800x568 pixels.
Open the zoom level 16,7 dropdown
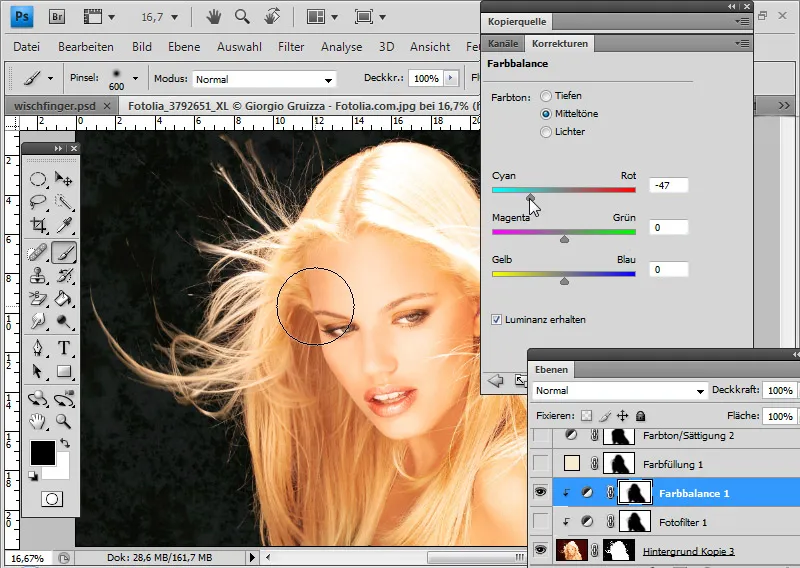tap(174, 17)
